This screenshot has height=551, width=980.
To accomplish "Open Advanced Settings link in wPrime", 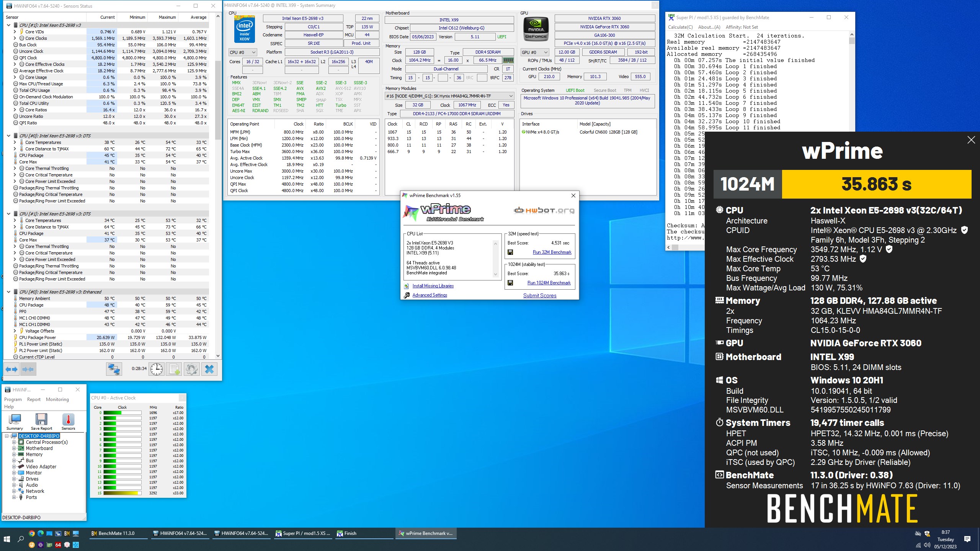I will click(430, 295).
